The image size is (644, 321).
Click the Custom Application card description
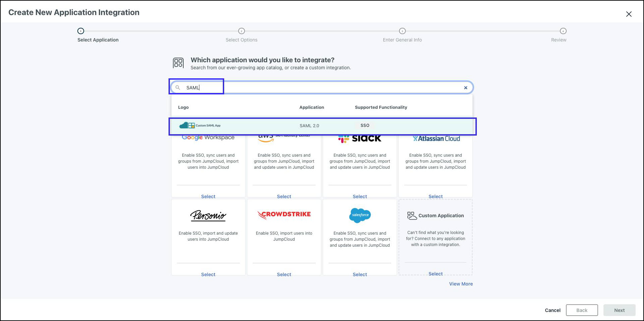click(x=436, y=239)
